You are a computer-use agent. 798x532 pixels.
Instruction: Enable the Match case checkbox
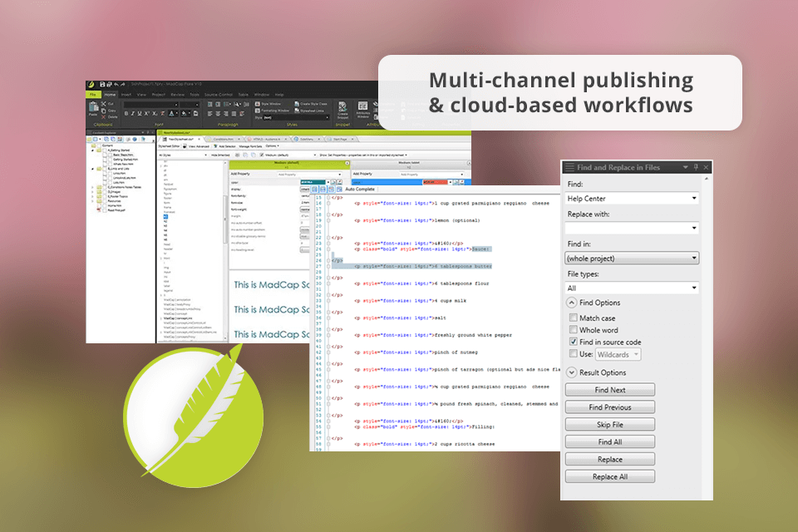[x=573, y=318]
